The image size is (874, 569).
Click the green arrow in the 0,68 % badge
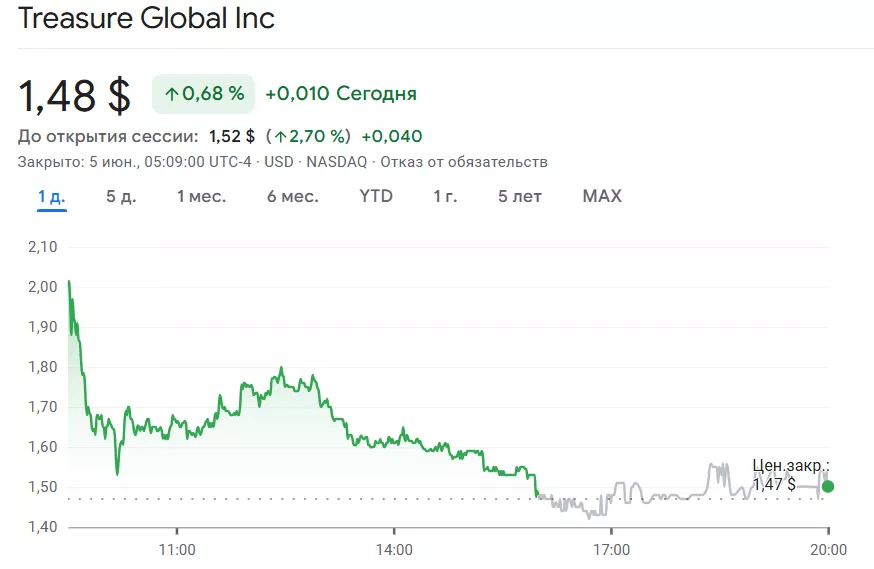point(172,94)
